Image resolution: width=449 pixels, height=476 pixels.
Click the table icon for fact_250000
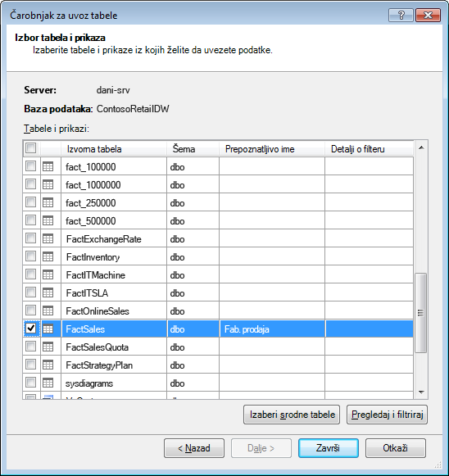pyautogui.click(x=48, y=202)
